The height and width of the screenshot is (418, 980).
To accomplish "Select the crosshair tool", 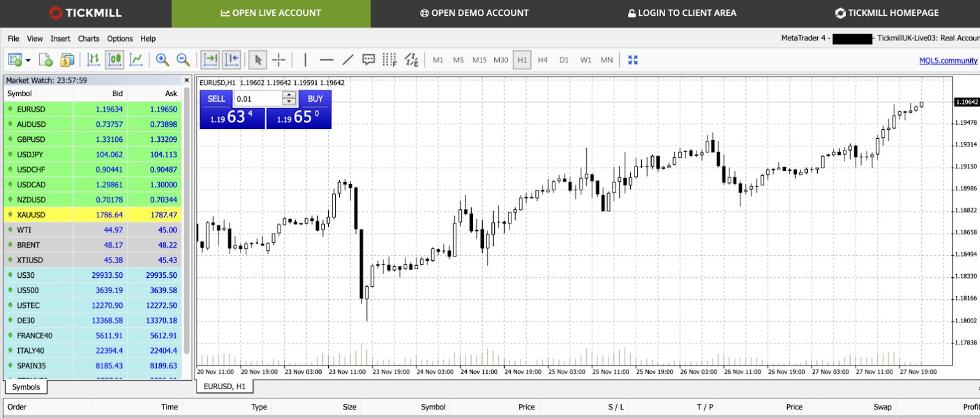I will click(279, 59).
